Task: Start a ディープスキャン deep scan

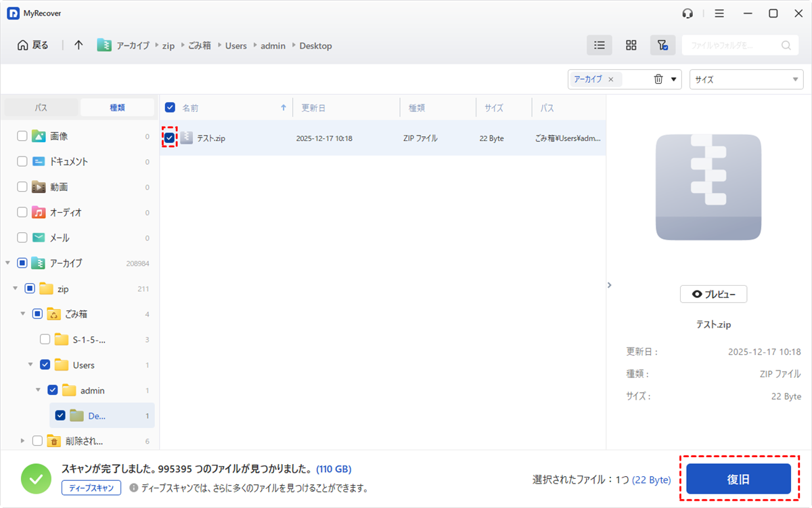Action: [x=91, y=488]
